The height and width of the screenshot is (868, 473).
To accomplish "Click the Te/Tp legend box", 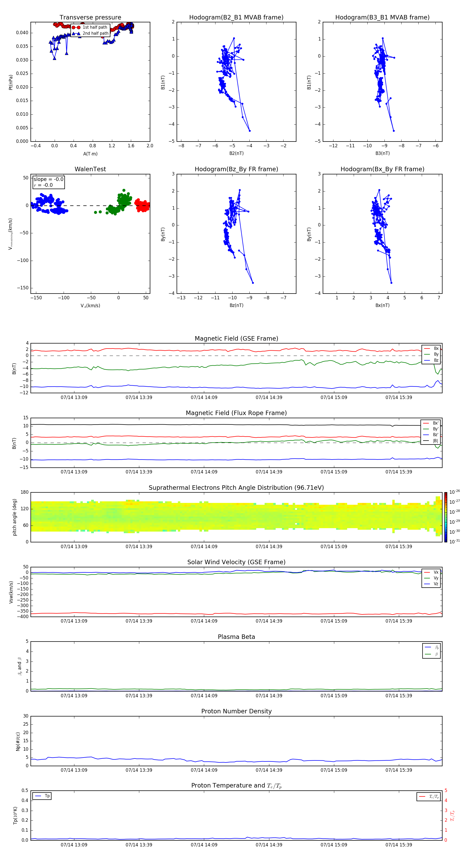I will (429, 796).
